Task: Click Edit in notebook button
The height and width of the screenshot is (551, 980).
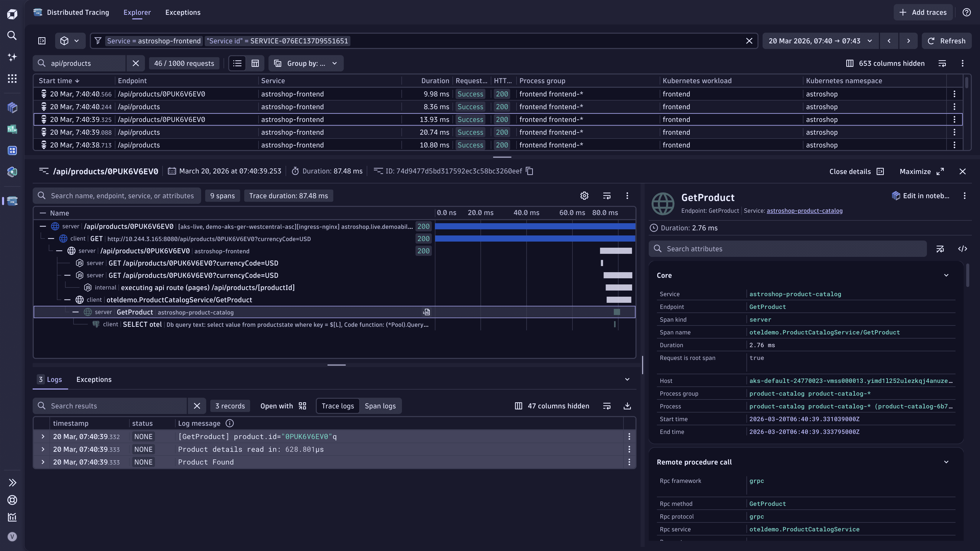Action: tap(921, 196)
